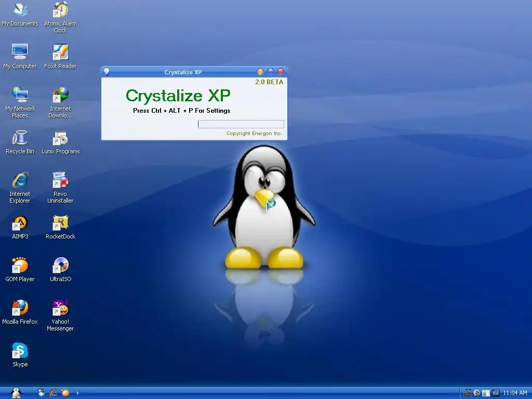Screen dimensions: 532x399
Task: Click the Show Desktop quick launch icon
Action: coord(42,393)
